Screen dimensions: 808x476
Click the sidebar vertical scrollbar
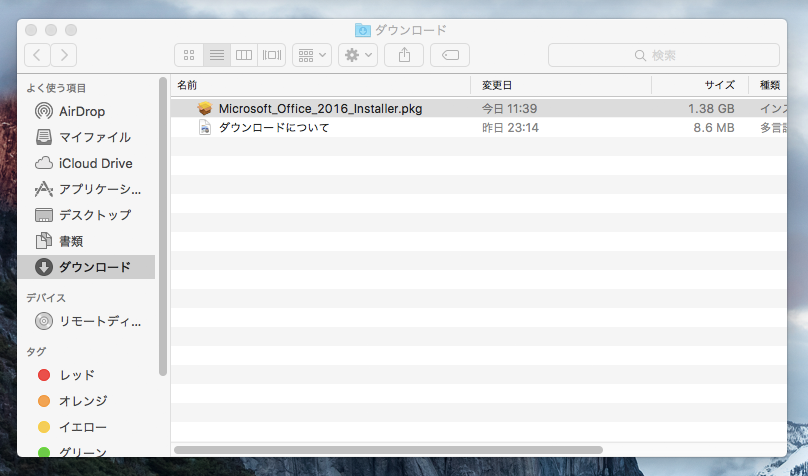[x=163, y=227]
